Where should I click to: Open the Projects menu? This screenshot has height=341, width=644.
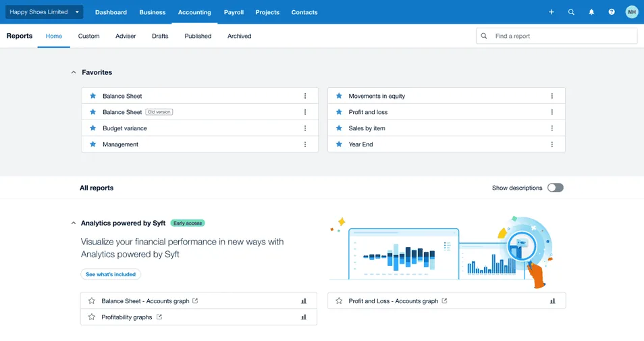tap(267, 12)
